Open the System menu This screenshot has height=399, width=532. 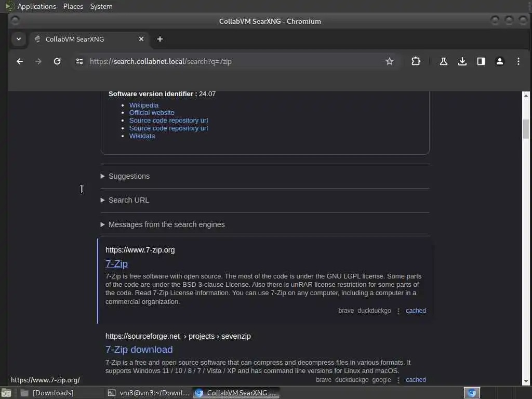click(x=101, y=6)
